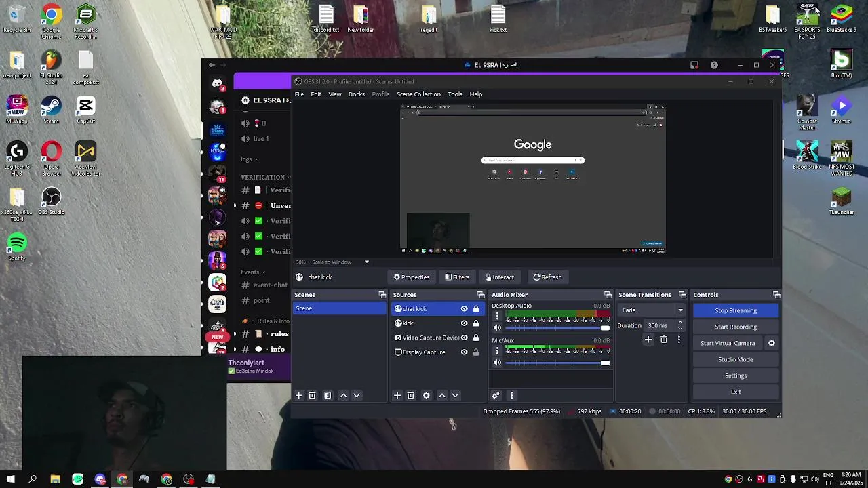Screen dimensions: 868x488
Task: Open Spotify desktop shortcut
Action: click(17, 247)
